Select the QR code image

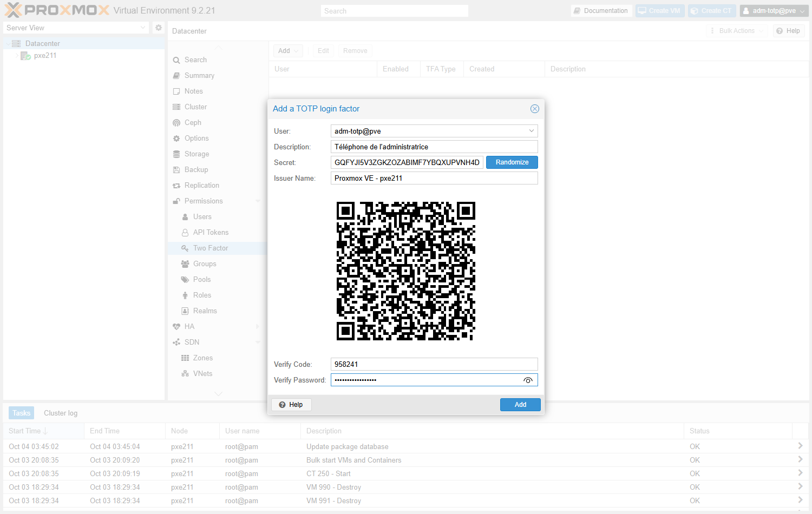pos(406,271)
